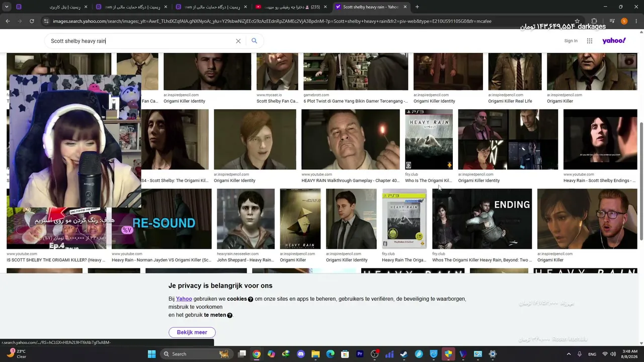Open microphone tray icon
The image size is (644, 362).
coord(580,354)
